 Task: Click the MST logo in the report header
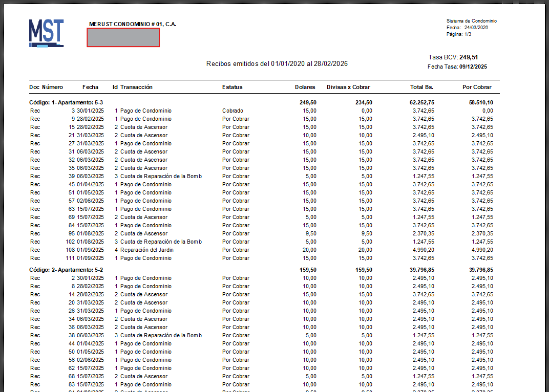tap(46, 33)
